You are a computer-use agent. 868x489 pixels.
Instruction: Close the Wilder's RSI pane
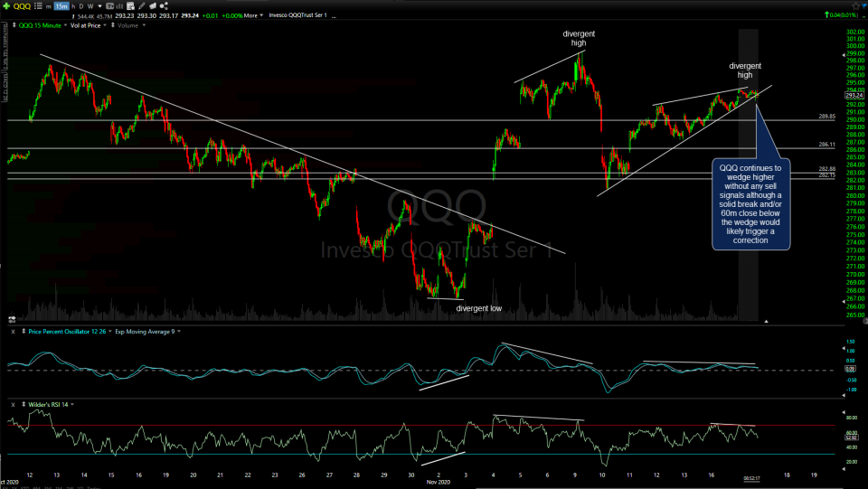tap(13, 404)
